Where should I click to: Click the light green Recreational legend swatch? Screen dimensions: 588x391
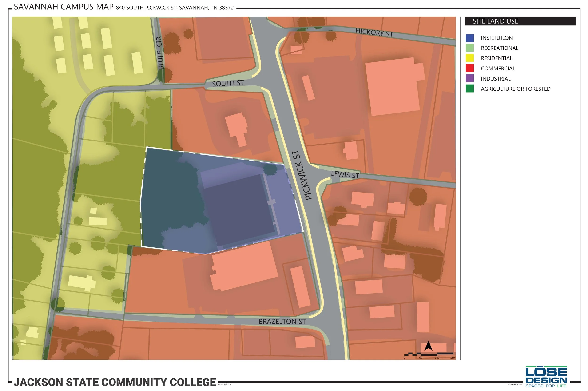470,48
